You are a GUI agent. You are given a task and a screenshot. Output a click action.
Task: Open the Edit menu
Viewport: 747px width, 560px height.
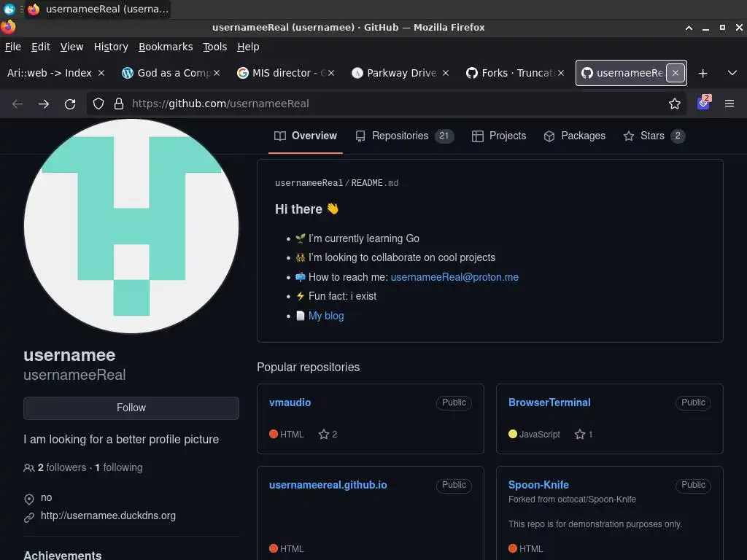click(41, 47)
